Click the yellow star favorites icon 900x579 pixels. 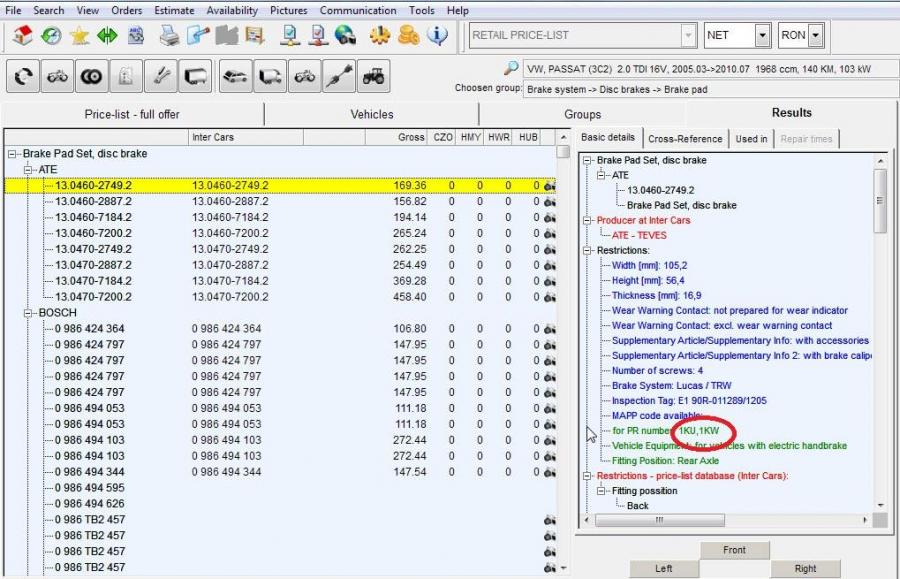tap(79, 36)
